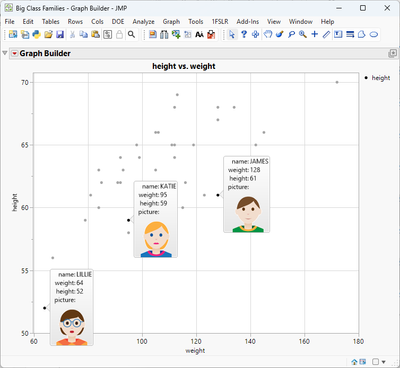This screenshot has height=368, width=400.
Task: Click LILLIE's picture in hover label
Action: click(72, 327)
